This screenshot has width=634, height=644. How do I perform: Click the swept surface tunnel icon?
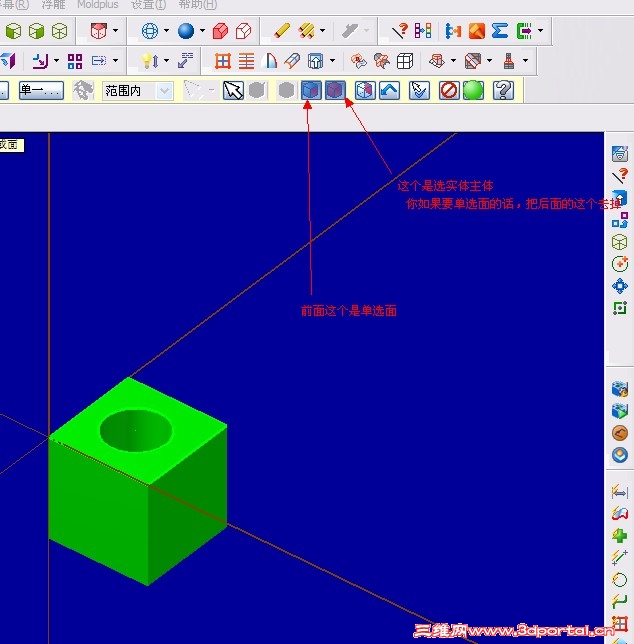pos(292,61)
